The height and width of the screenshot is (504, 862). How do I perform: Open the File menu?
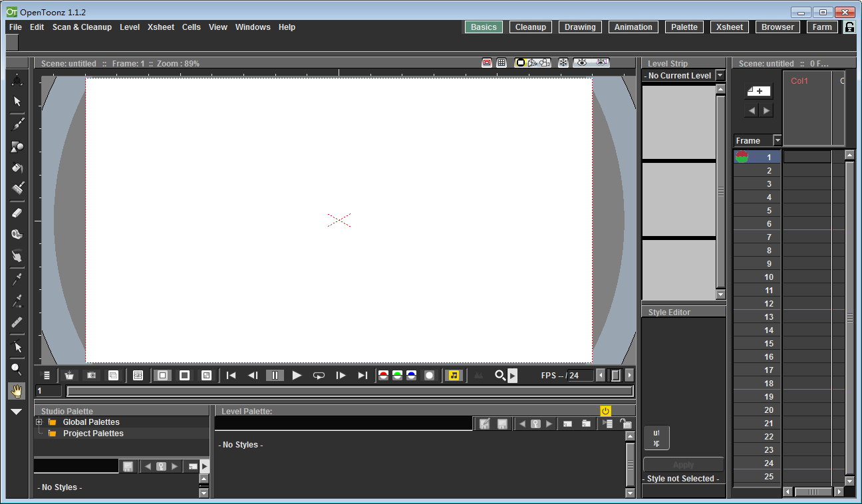pyautogui.click(x=15, y=27)
